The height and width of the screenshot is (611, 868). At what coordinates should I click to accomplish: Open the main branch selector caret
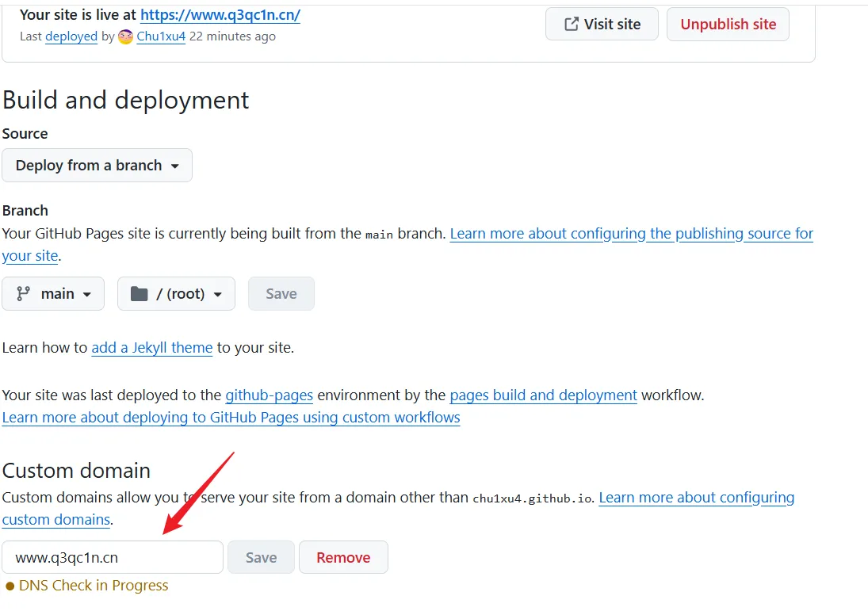pos(87,294)
